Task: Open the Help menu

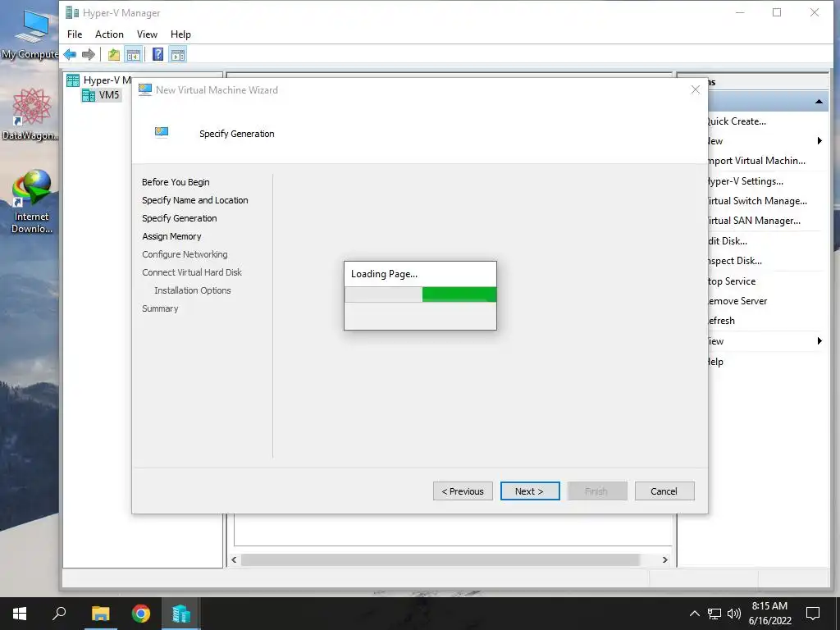Action: click(x=180, y=34)
